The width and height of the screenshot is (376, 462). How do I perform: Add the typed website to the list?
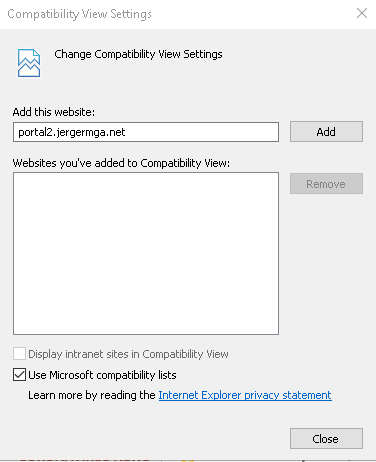coord(326,132)
